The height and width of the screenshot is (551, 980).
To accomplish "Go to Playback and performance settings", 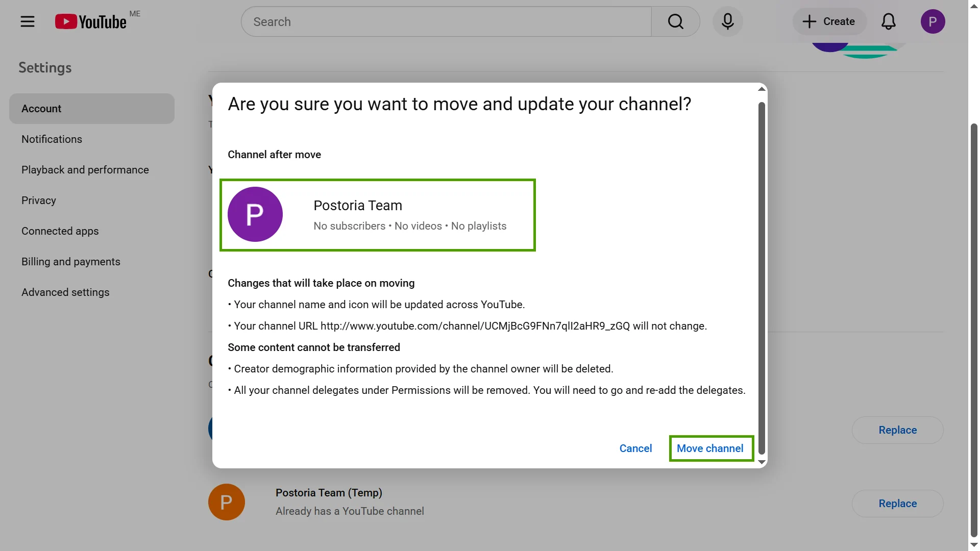I will 85,169.
